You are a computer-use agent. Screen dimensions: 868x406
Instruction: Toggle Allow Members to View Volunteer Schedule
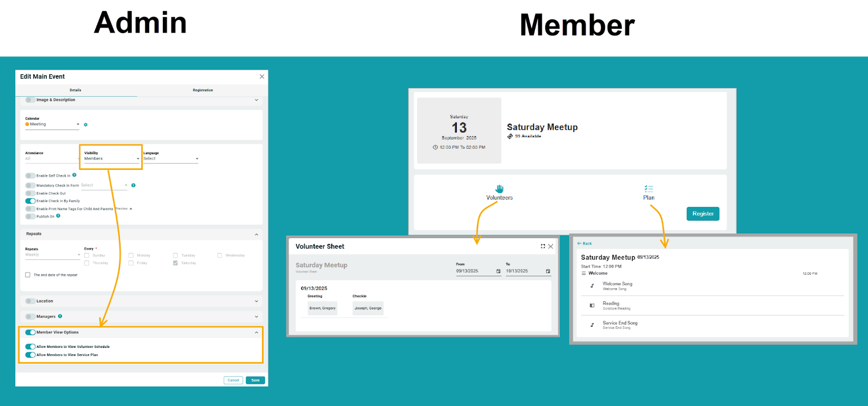coord(30,347)
